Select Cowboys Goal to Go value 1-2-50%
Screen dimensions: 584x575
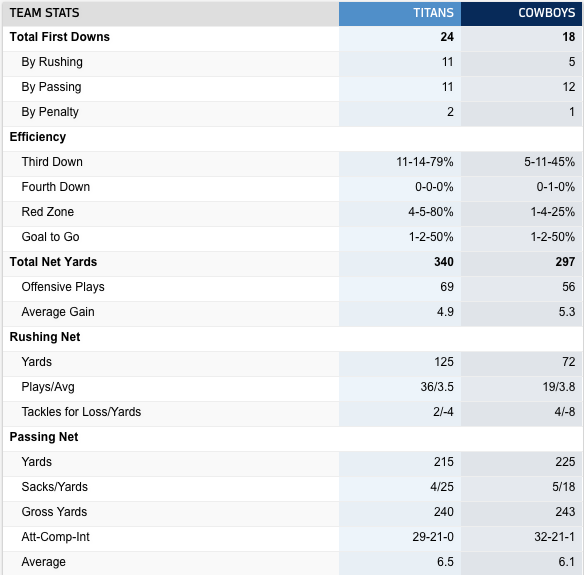click(x=553, y=237)
